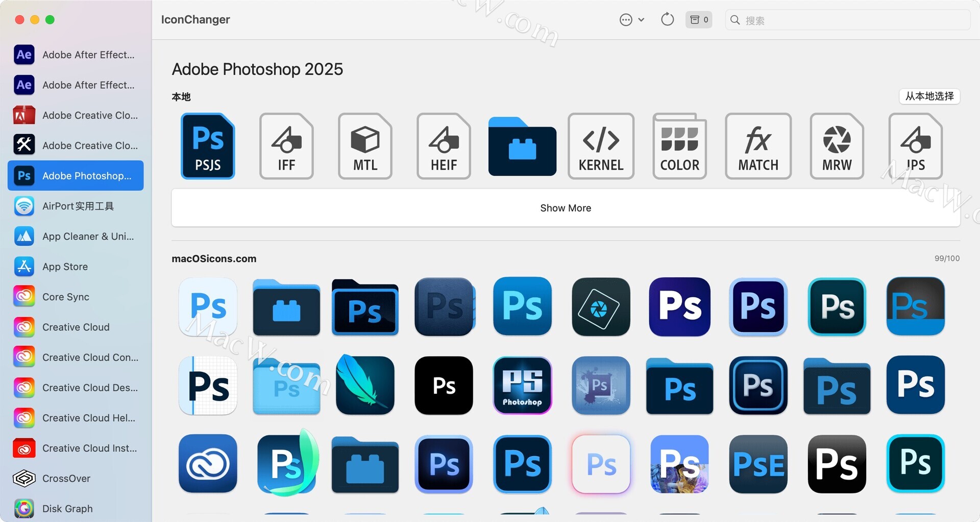The width and height of the screenshot is (980, 522).
Task: Choose the IFF file icon
Action: click(286, 146)
